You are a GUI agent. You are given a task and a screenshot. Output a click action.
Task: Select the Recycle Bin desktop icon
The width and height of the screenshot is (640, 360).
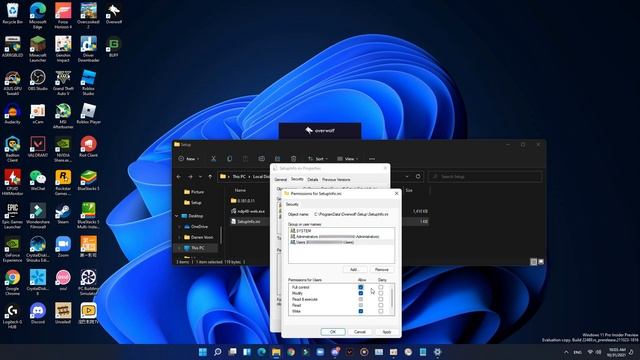[13, 13]
